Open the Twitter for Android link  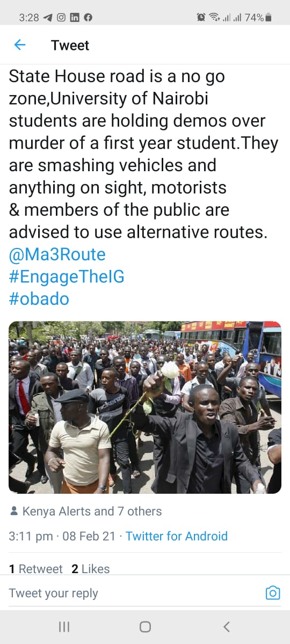(177, 536)
